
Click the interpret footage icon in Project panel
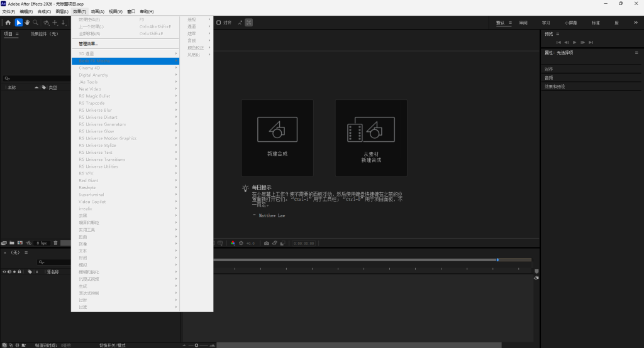click(4, 243)
